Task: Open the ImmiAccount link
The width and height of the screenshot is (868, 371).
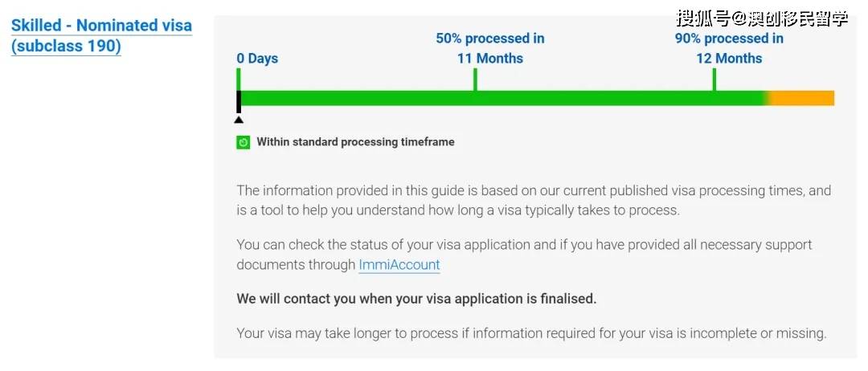Action: click(x=399, y=265)
